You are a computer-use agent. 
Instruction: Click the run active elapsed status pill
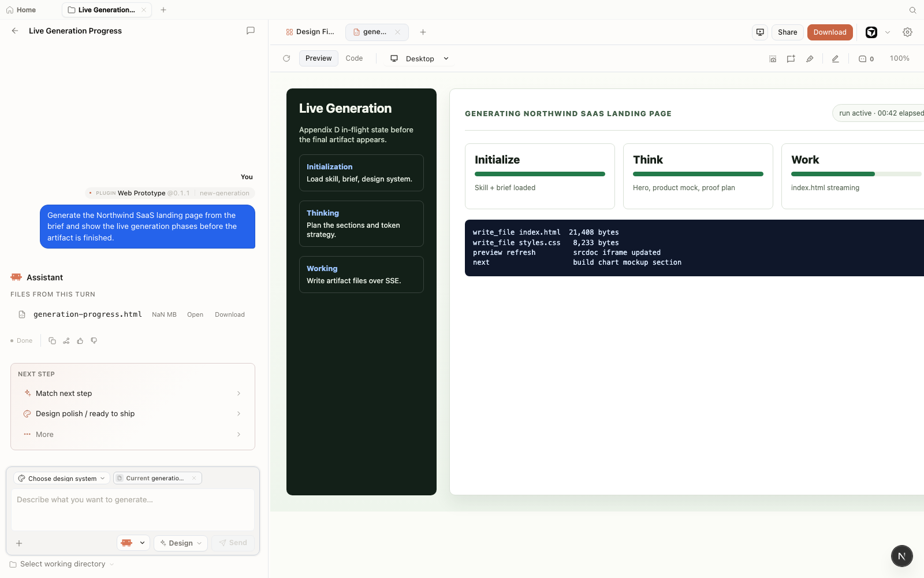[x=878, y=113]
